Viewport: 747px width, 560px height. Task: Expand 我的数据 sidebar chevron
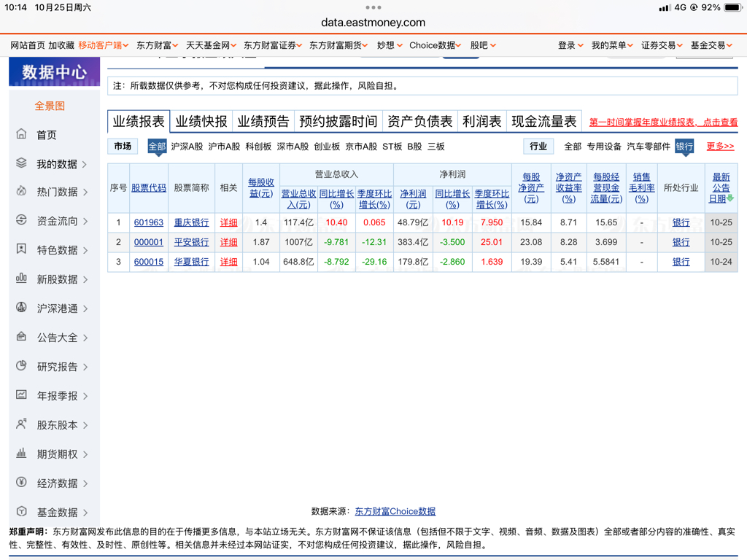point(85,164)
